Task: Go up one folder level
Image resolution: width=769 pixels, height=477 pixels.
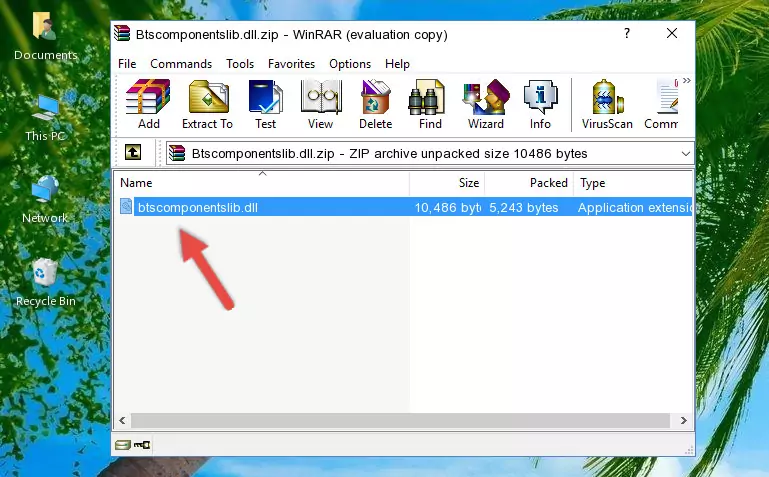Action: [133, 152]
